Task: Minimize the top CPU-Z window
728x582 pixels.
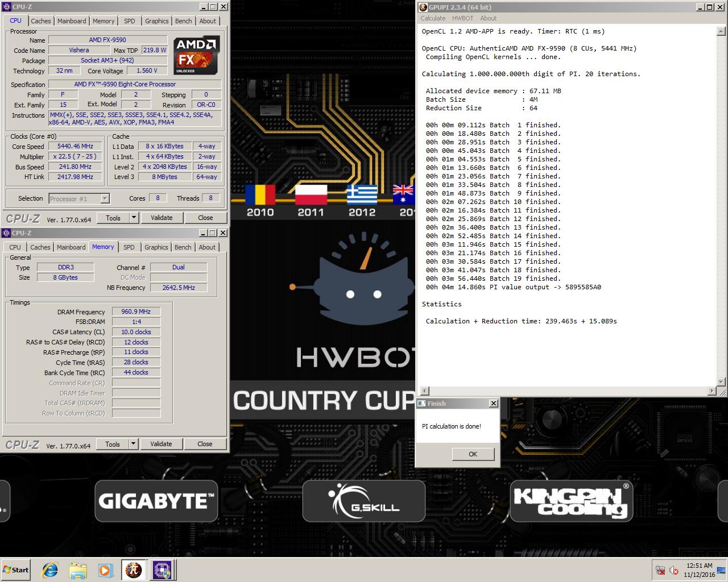Action: pyautogui.click(x=203, y=7)
